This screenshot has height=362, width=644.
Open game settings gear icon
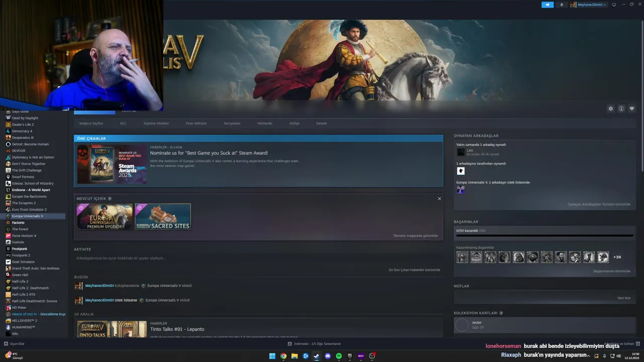[x=611, y=109]
